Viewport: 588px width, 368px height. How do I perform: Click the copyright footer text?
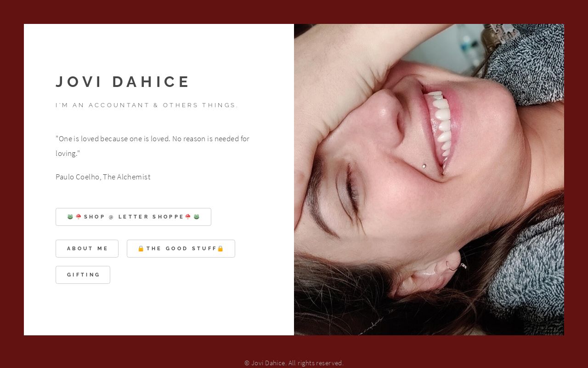pos(294,363)
